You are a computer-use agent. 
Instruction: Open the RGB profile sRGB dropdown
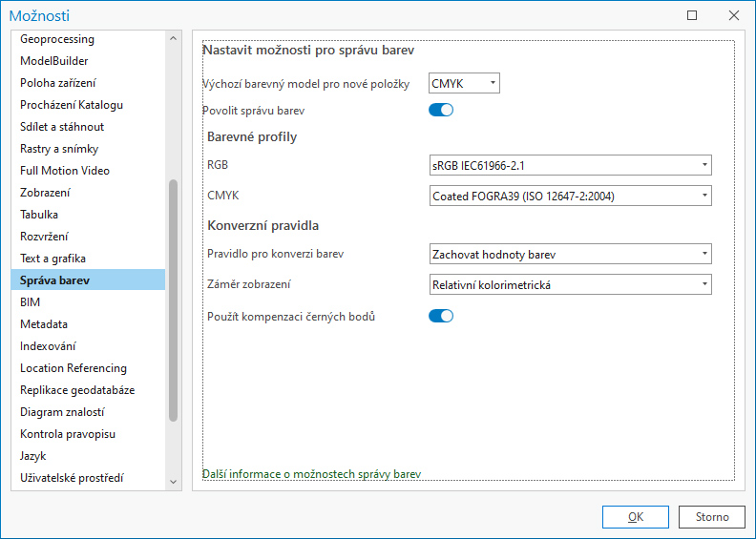click(x=571, y=165)
